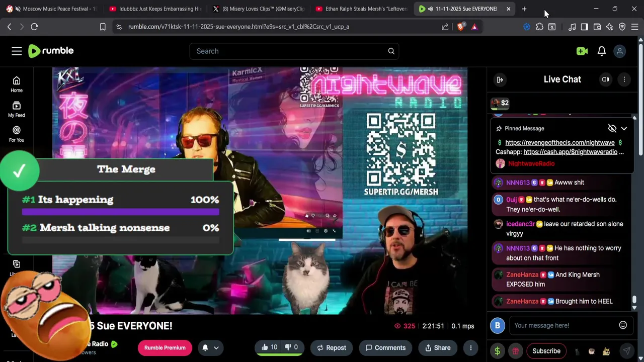Click the send message paper plane
Viewport: 644px width, 362px height.
tap(626, 351)
